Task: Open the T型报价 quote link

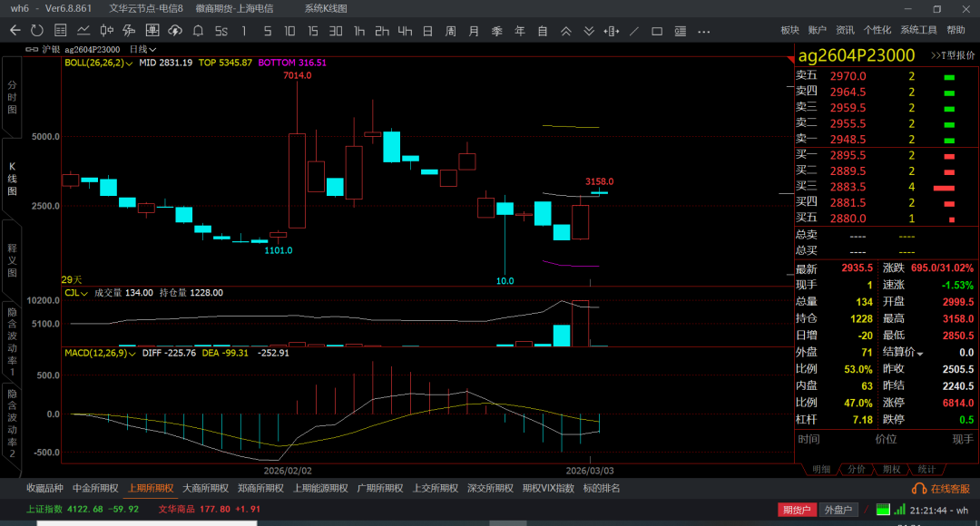Action: click(952, 55)
